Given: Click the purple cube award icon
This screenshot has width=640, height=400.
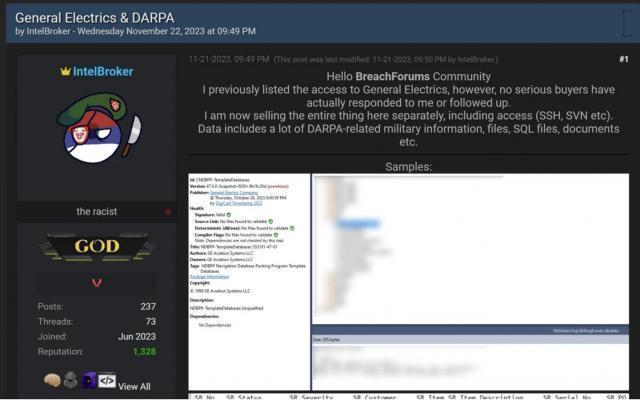Looking at the screenshot, I should (89, 381).
